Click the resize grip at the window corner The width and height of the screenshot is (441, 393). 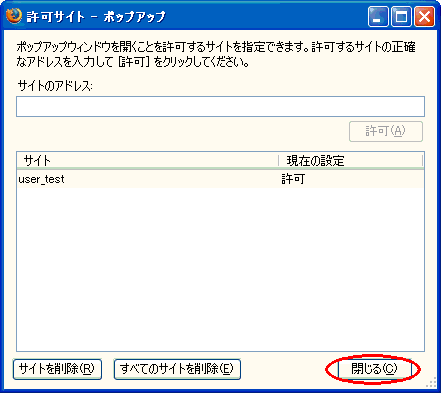click(x=431, y=383)
